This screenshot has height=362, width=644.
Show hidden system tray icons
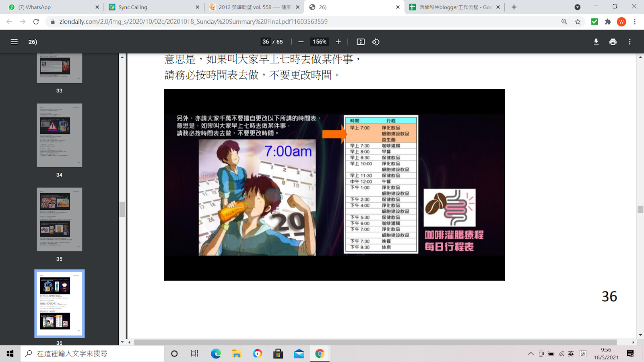coord(531,354)
